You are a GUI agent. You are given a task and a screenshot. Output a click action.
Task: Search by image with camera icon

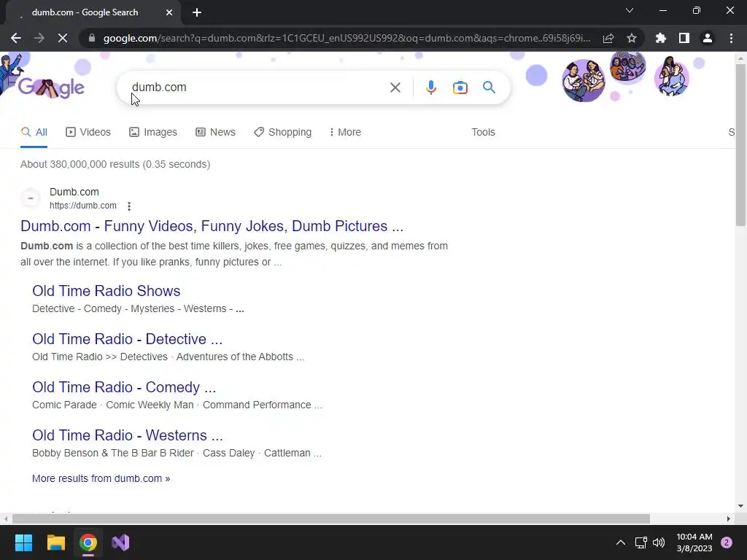point(460,87)
